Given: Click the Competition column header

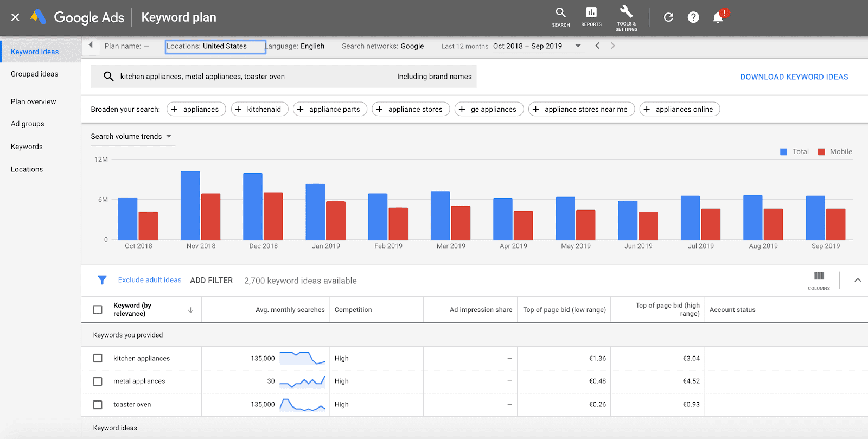Looking at the screenshot, I should pyautogui.click(x=353, y=310).
